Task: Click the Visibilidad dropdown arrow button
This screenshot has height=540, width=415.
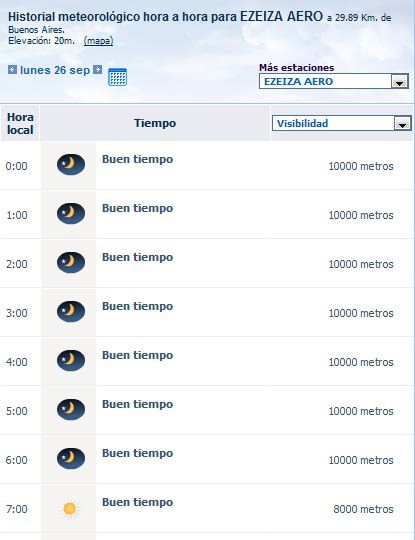Action: [x=402, y=124]
